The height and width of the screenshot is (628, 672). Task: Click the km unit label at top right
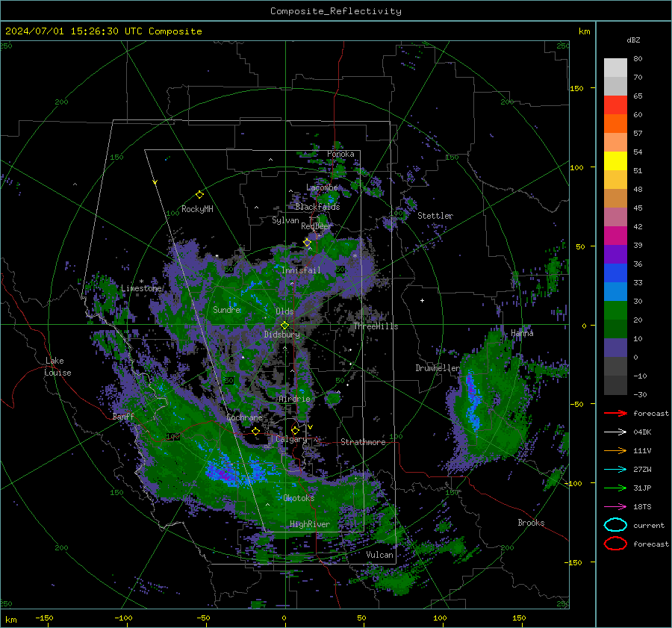click(584, 31)
